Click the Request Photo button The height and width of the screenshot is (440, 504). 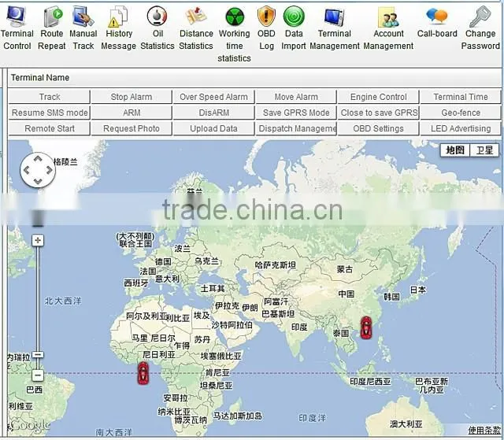[x=132, y=128]
